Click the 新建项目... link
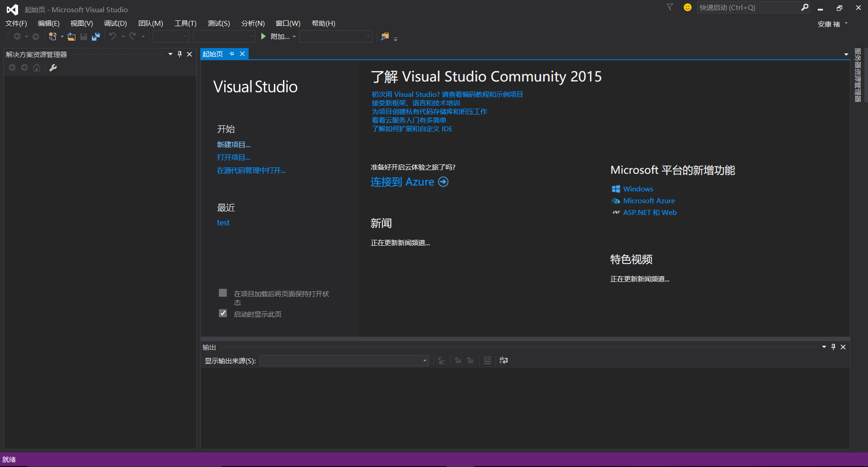 233,145
